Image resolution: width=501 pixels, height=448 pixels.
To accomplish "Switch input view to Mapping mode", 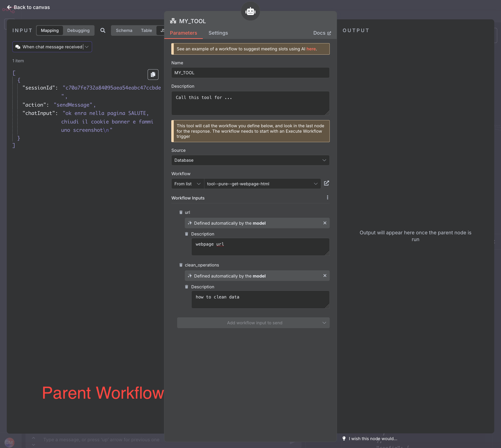I will pos(50,31).
